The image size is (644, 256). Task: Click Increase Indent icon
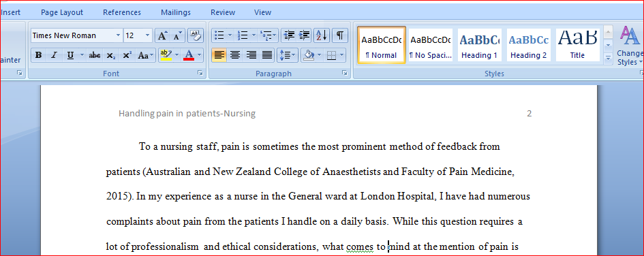click(x=305, y=35)
